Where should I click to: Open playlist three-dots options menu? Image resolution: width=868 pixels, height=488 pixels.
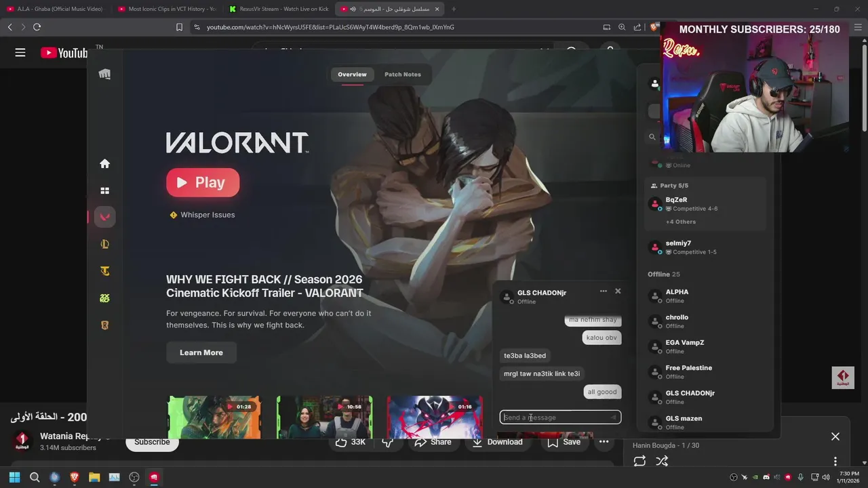(x=835, y=461)
